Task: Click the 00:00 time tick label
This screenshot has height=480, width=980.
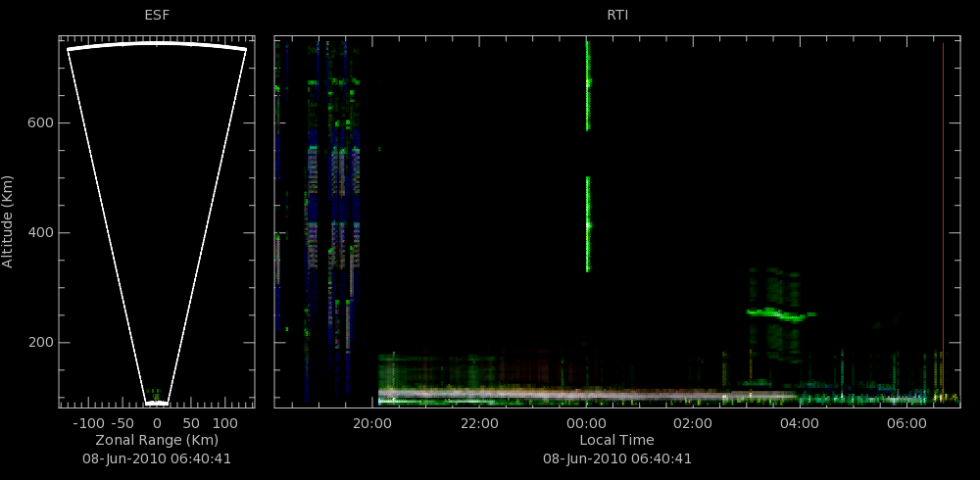Action: pyautogui.click(x=586, y=423)
